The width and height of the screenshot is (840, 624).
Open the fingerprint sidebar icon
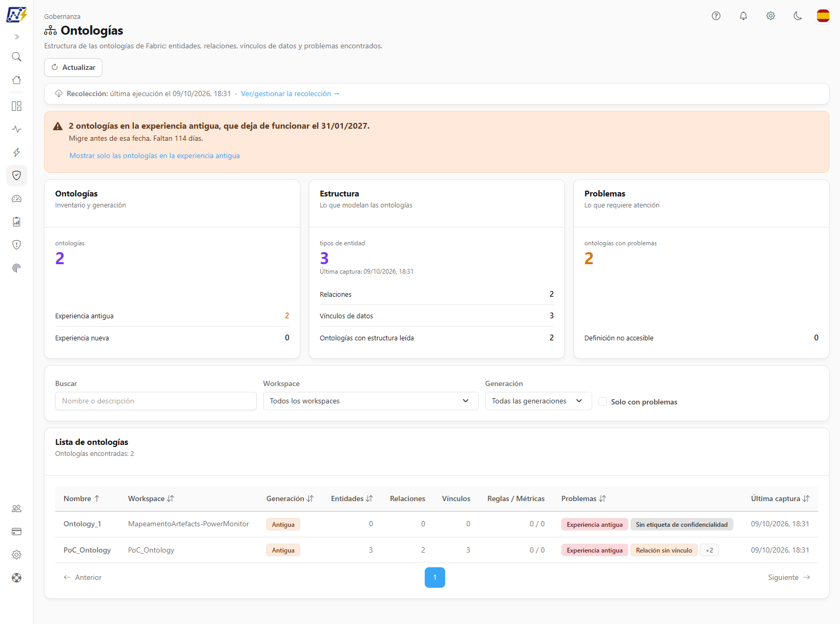pos(17,268)
